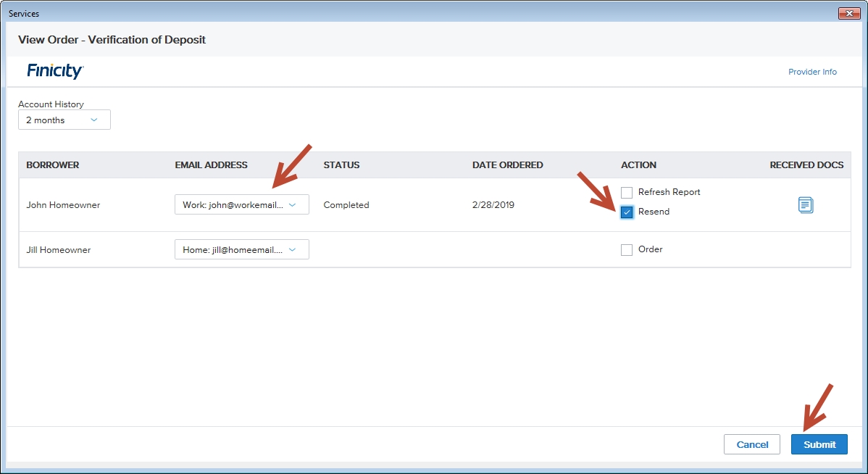This screenshot has height=474, width=868.
Task: Click the DATE ORDERED column header
Action: [x=507, y=165]
